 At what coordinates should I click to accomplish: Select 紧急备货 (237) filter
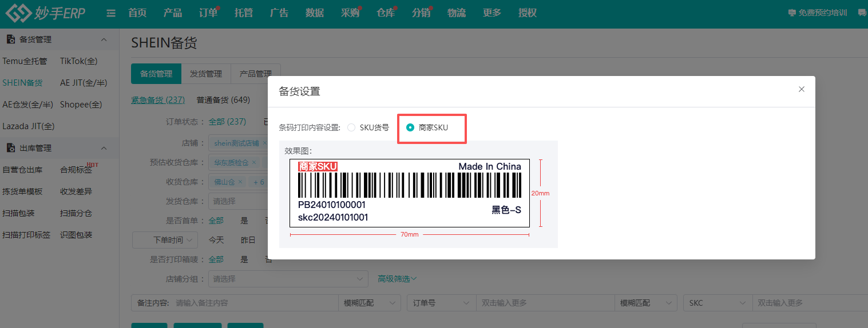tap(158, 100)
